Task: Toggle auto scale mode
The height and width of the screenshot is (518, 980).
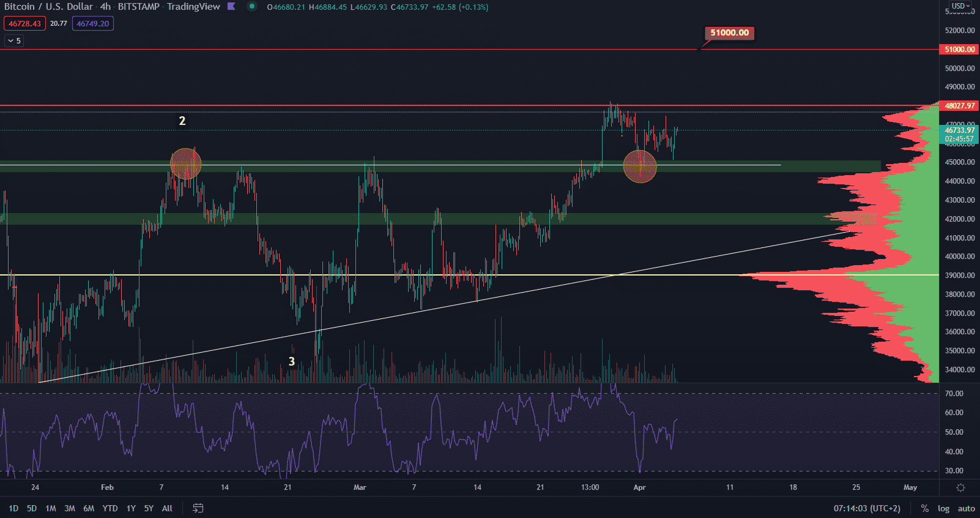Action: click(x=966, y=508)
